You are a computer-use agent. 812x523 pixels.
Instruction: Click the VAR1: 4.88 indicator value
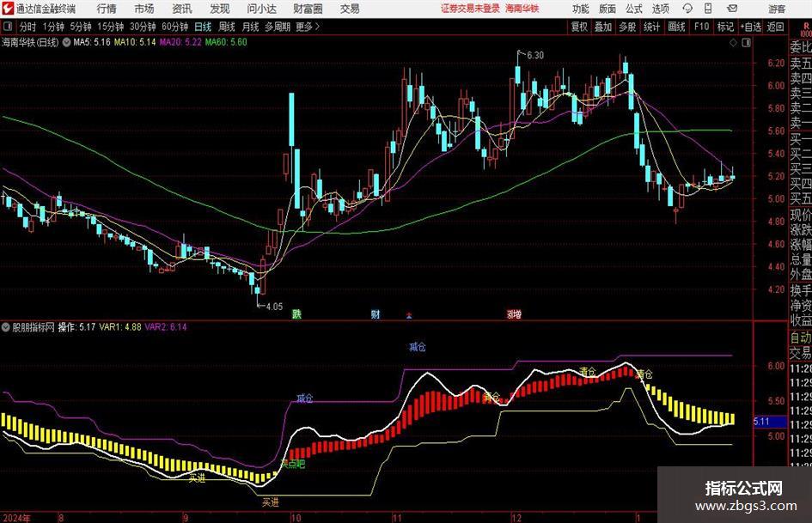pyautogui.click(x=120, y=327)
